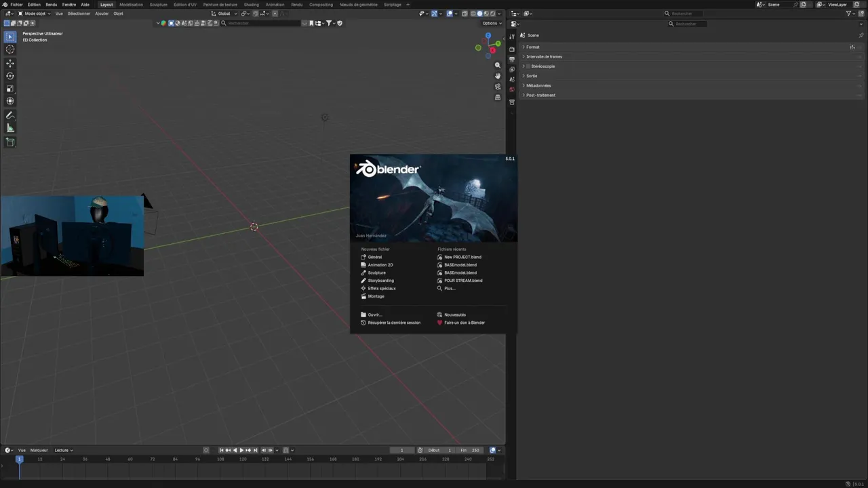Switch to rendered viewport shading
This screenshot has width=868, height=488.
[493, 14]
